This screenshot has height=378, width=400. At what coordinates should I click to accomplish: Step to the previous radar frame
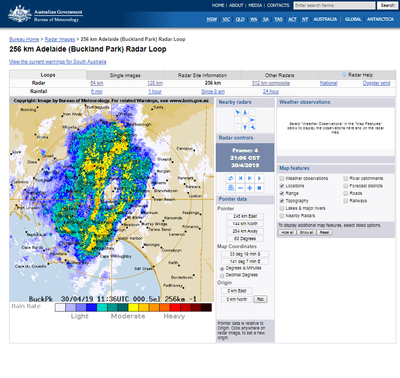pos(240,178)
